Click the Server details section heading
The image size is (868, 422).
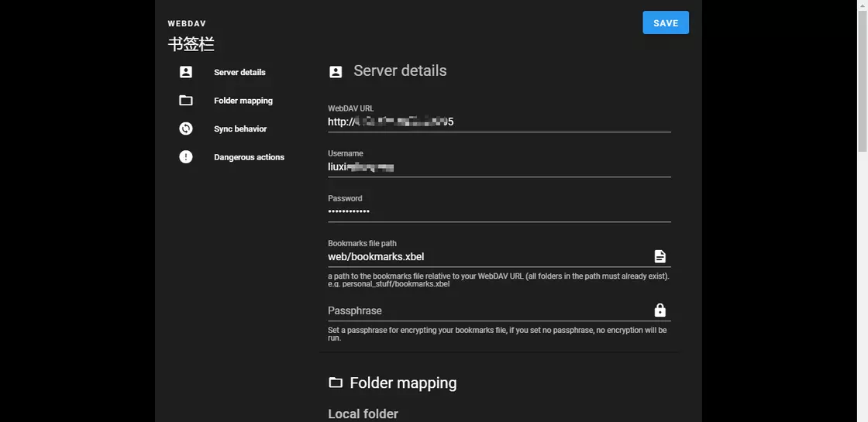[x=400, y=70]
